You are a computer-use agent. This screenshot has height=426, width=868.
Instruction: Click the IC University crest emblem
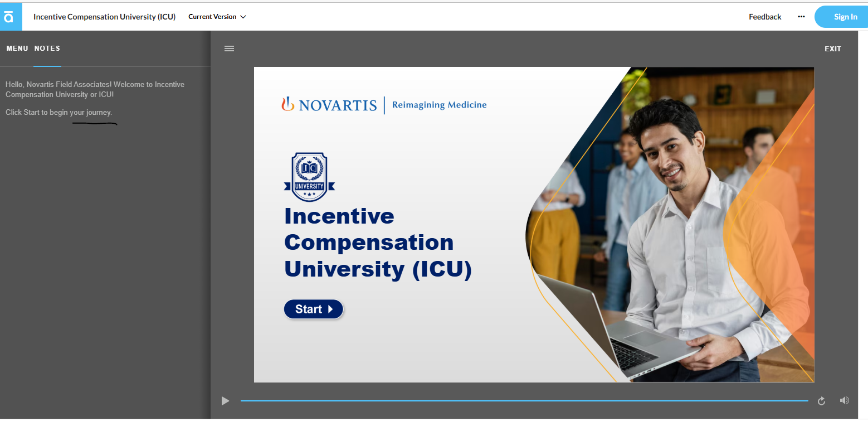[x=309, y=177]
